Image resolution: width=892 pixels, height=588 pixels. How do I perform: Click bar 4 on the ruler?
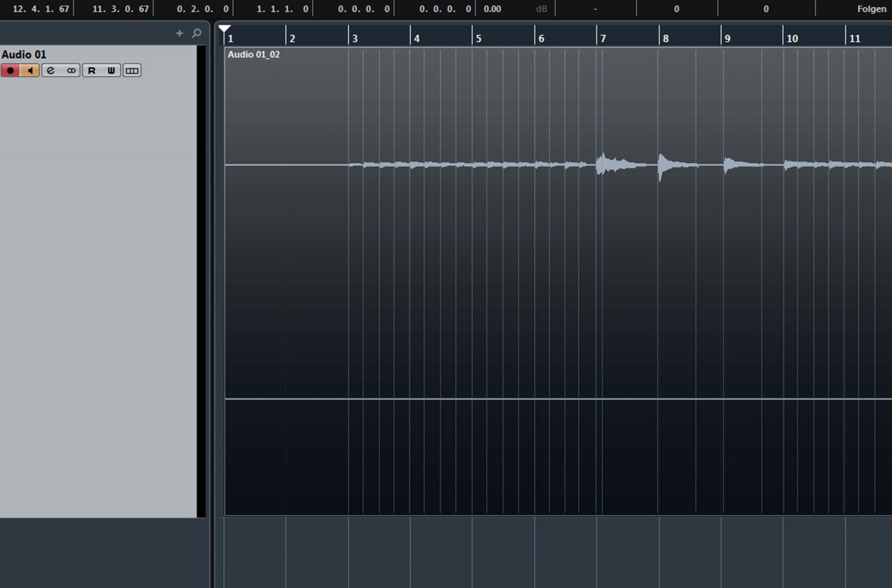click(417, 38)
